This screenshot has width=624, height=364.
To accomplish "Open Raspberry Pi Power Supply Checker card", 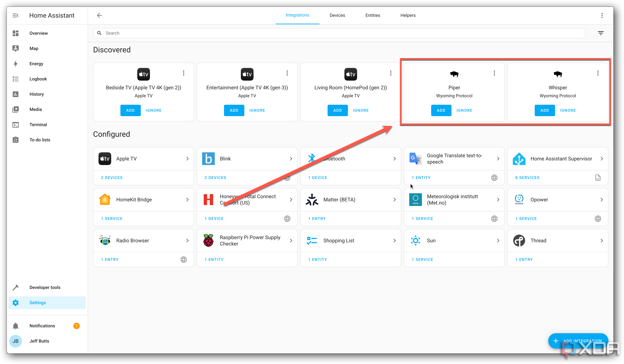I will (x=247, y=241).
